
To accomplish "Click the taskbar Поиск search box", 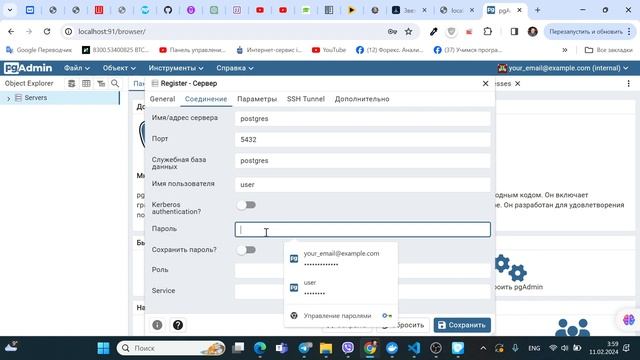I will [171, 348].
